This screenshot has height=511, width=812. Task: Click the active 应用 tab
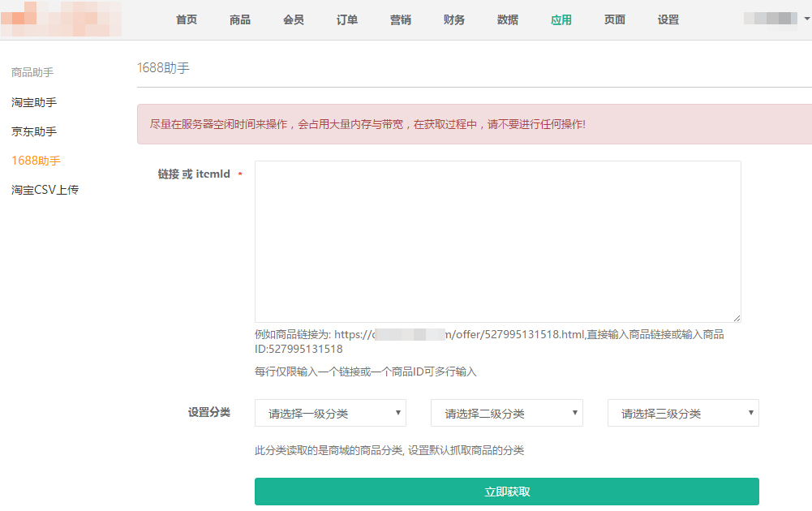tap(561, 19)
